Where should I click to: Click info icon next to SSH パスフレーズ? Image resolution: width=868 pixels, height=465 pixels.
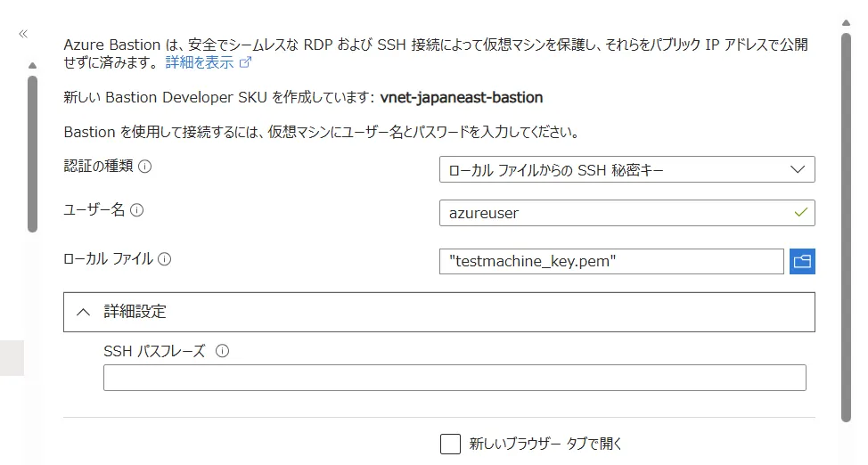[222, 351]
